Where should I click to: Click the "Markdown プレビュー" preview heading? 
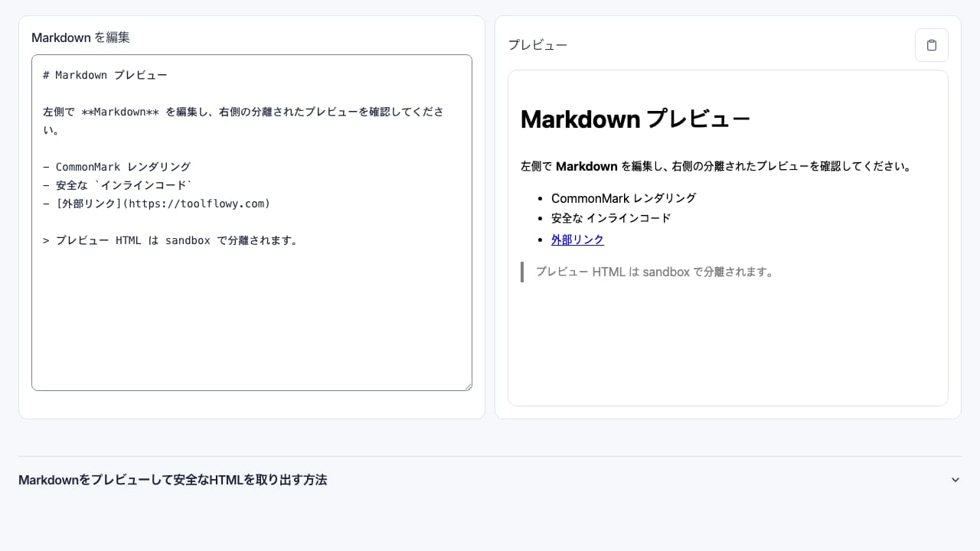[635, 119]
